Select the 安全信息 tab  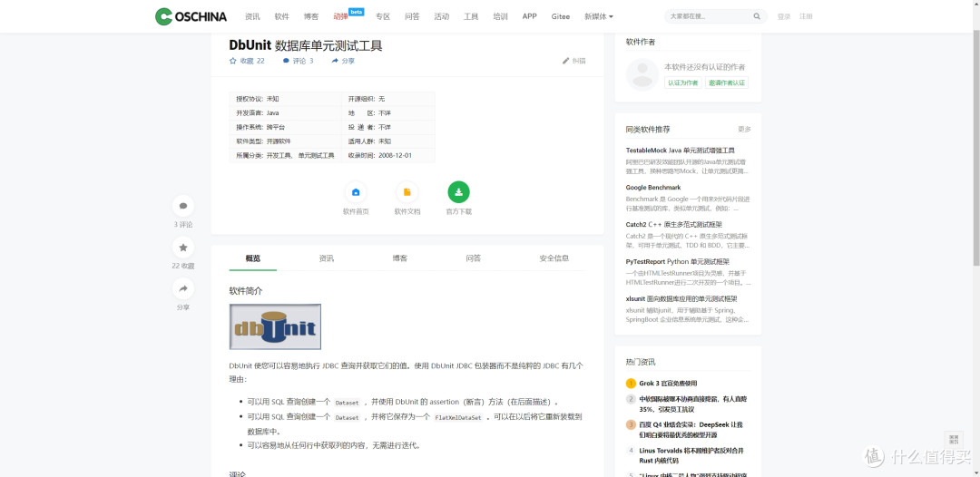click(554, 258)
